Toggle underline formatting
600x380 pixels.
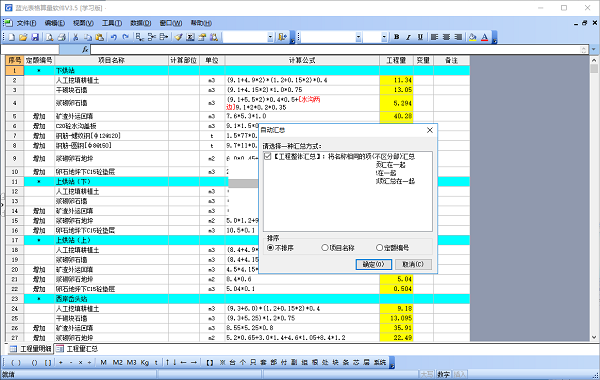(x=420, y=37)
